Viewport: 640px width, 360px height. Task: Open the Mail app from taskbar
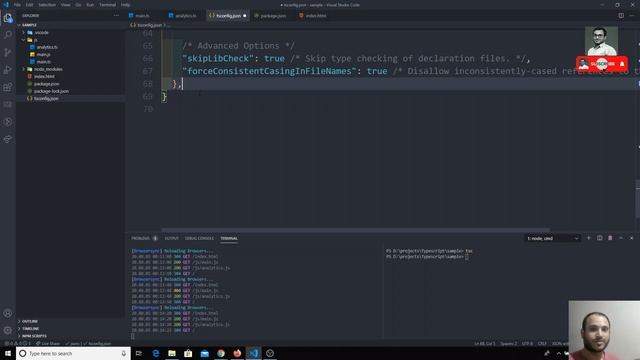tap(204, 353)
